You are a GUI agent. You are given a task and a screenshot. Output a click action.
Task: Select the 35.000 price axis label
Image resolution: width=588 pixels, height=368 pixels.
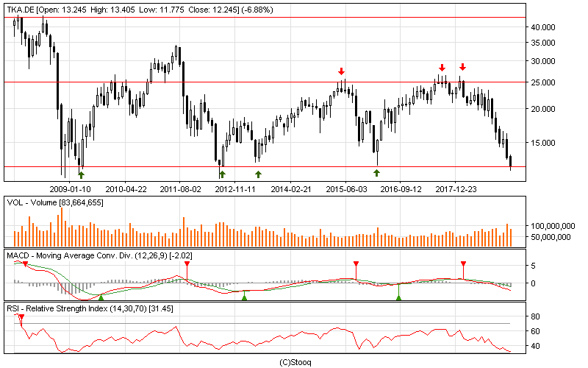click(x=542, y=43)
